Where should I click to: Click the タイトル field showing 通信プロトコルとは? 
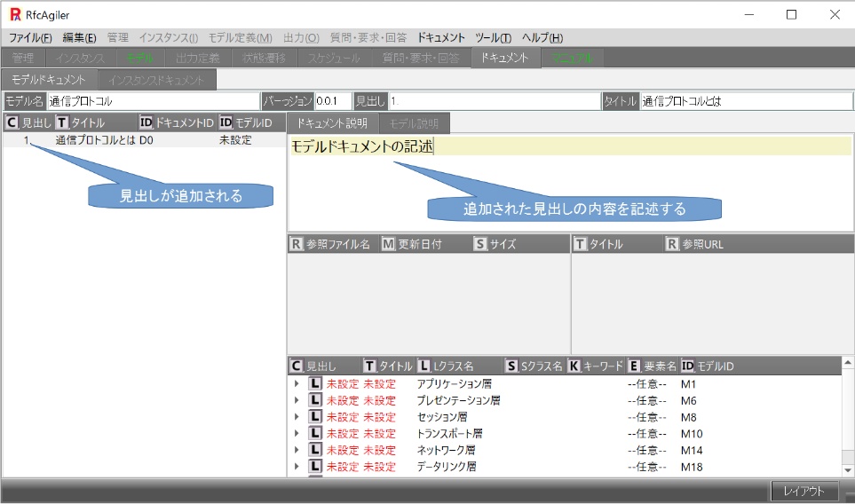point(746,101)
